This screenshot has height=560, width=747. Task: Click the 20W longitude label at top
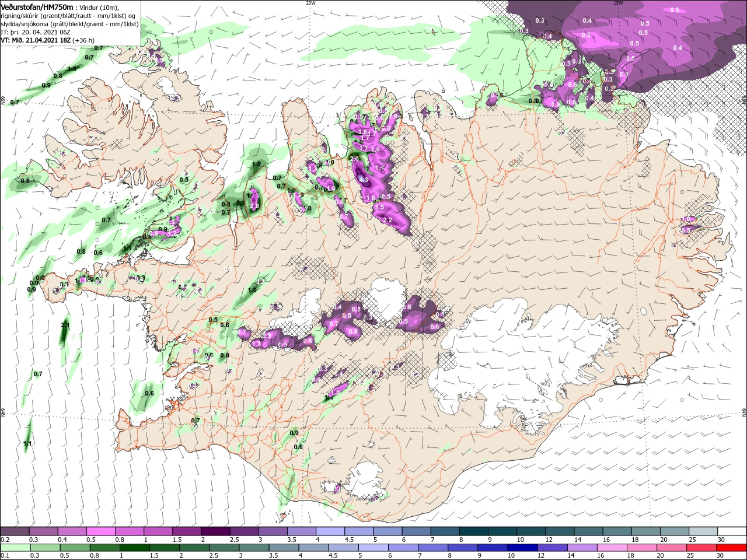pyautogui.click(x=310, y=3)
